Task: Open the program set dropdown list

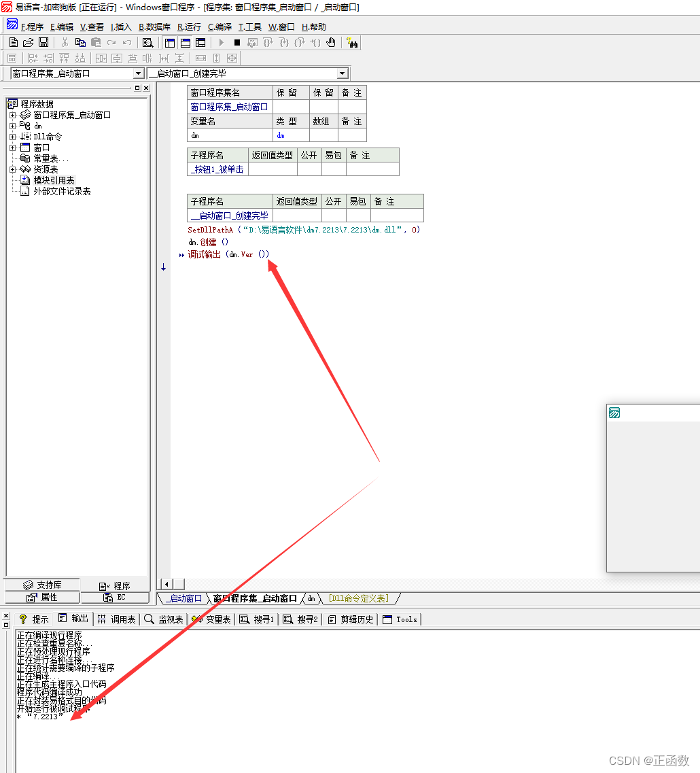Action: click(138, 73)
